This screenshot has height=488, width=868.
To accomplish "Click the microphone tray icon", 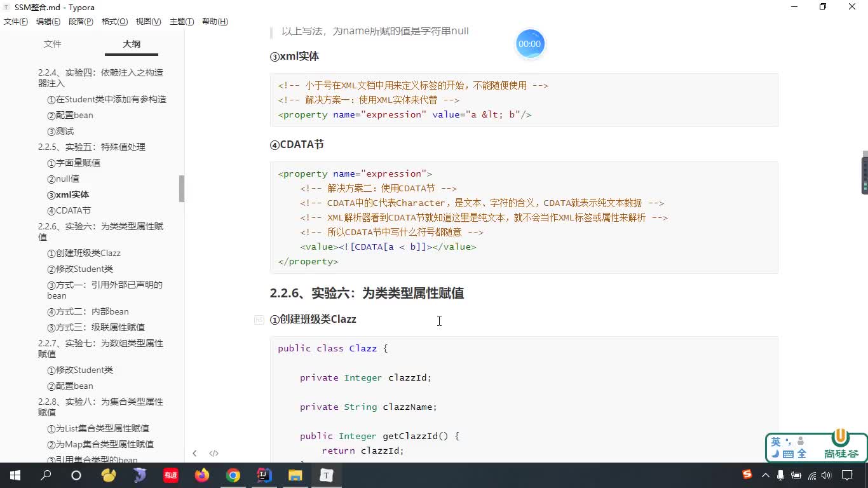I will click(780, 475).
